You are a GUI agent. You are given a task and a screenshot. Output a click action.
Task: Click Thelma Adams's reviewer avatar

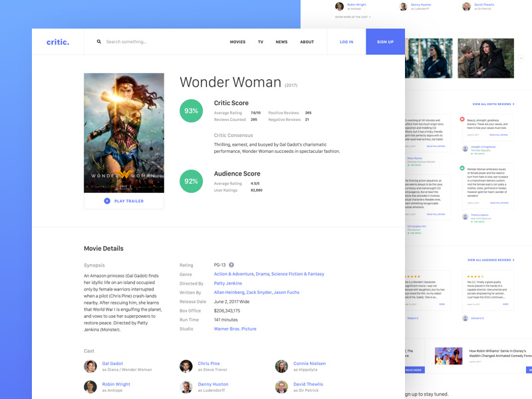point(465,217)
